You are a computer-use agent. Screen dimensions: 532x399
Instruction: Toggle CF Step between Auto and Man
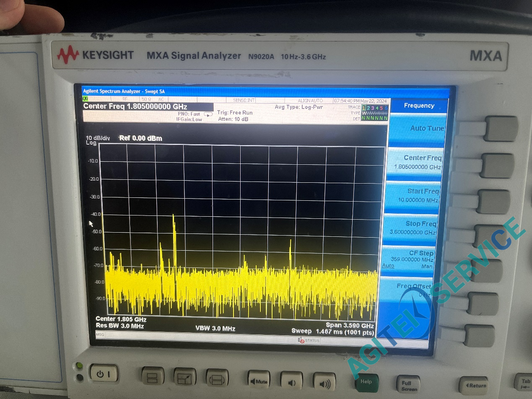pyautogui.click(x=408, y=259)
